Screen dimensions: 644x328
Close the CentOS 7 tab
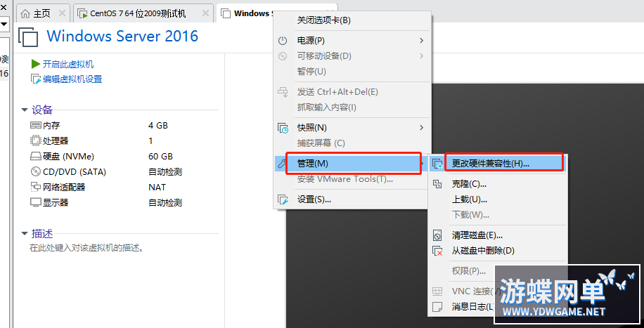(205, 13)
